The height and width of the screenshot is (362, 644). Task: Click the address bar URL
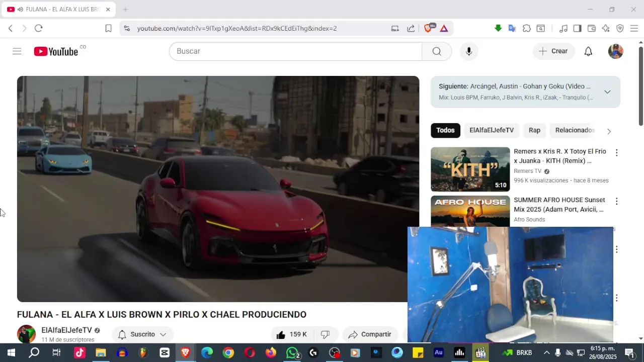coord(237,28)
